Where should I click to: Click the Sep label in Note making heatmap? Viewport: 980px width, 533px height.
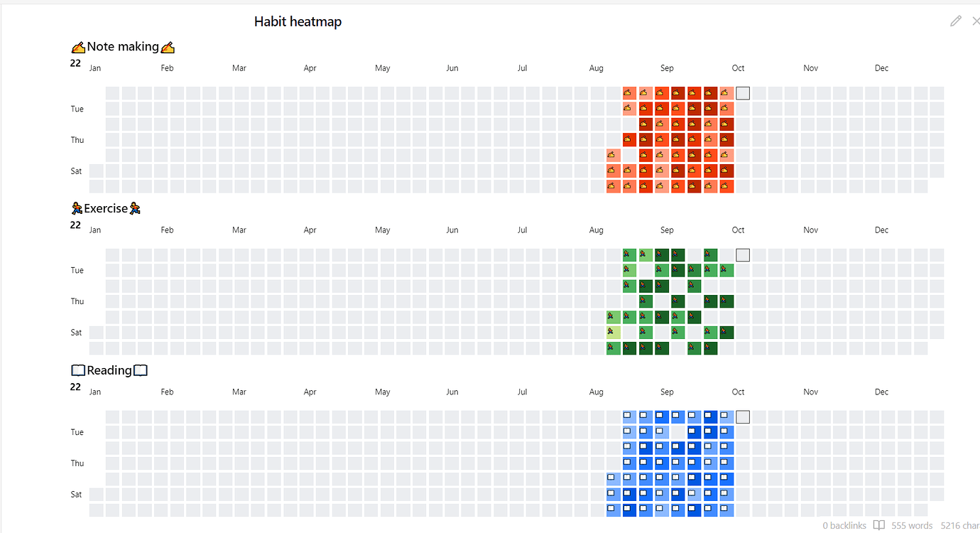click(x=667, y=68)
